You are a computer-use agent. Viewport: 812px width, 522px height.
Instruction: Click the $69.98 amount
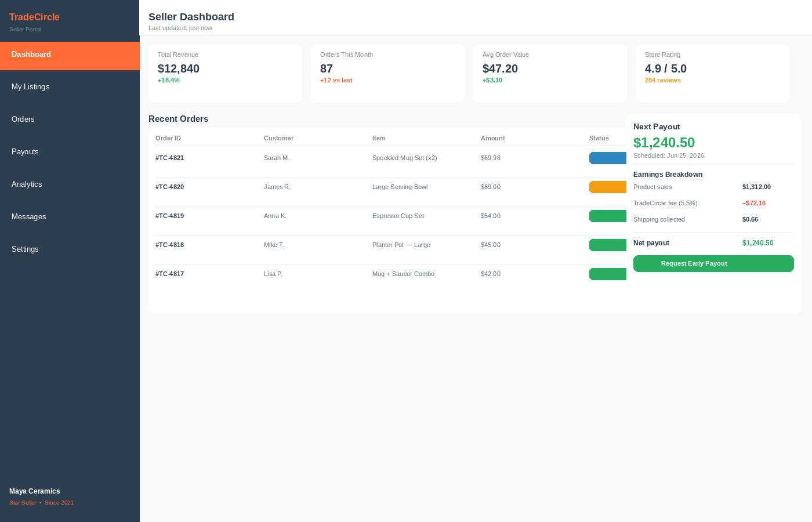pos(491,158)
